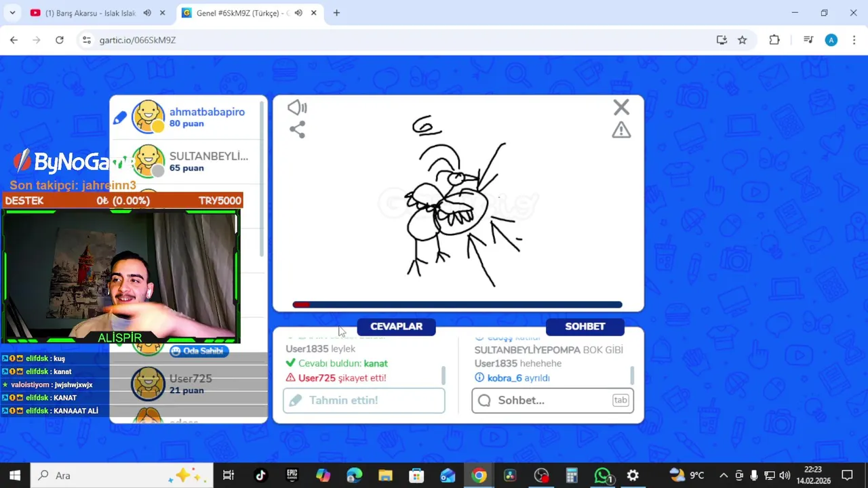868x488 pixels.
Task: Click the install app icon in address bar
Action: (x=722, y=40)
